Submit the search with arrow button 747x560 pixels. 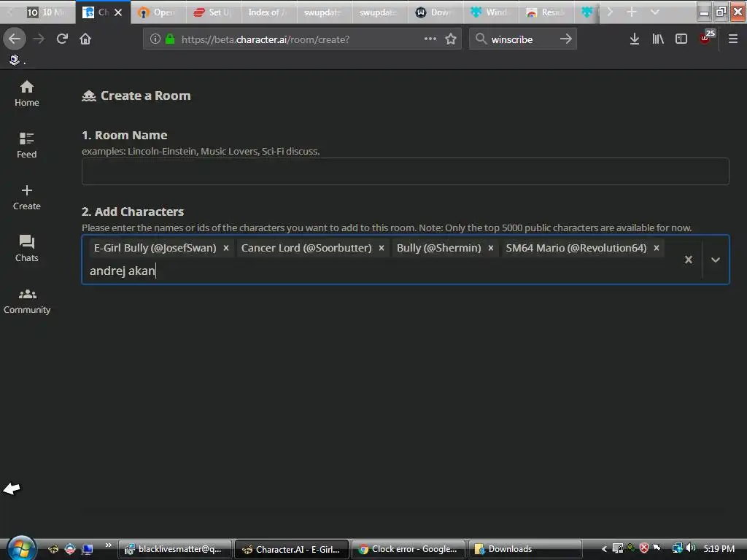point(566,39)
